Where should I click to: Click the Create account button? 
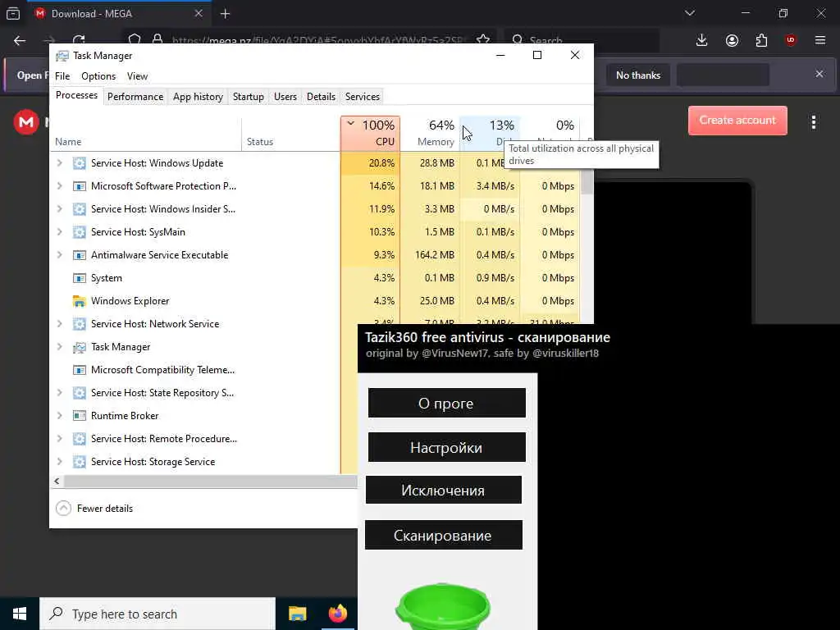point(737,120)
